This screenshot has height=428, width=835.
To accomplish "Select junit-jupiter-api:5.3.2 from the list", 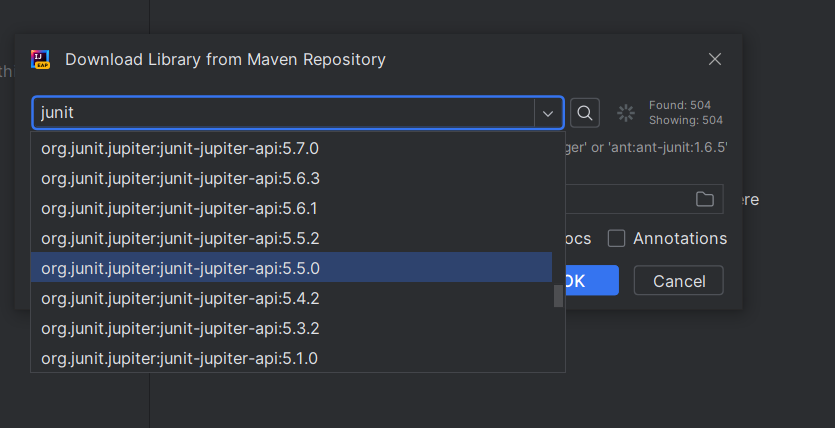I will pyautogui.click(x=291, y=328).
